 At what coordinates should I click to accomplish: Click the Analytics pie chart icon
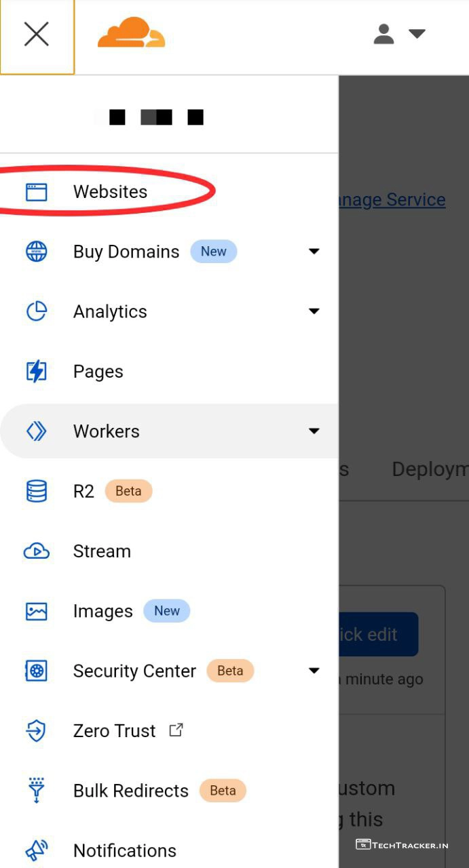37,311
